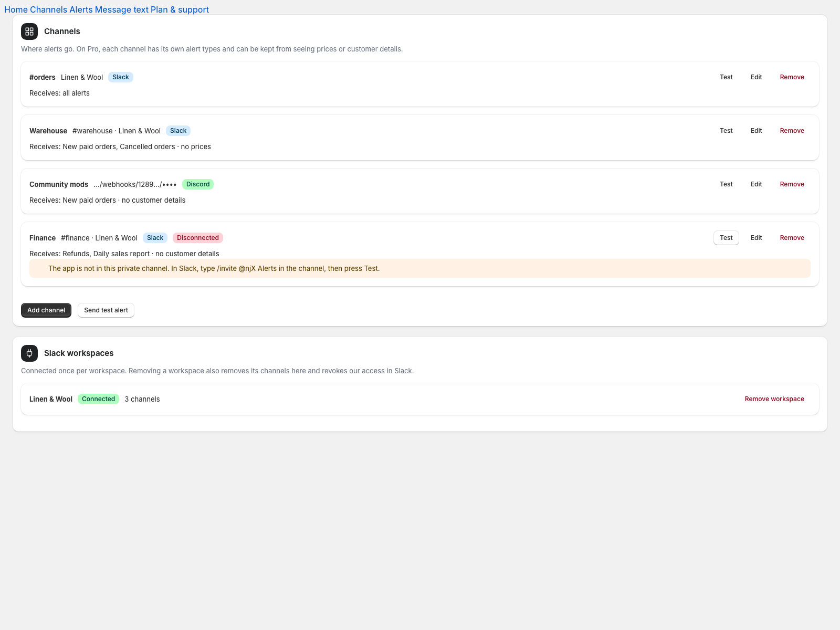Click the Add channel button
840x630 pixels.
click(46, 310)
